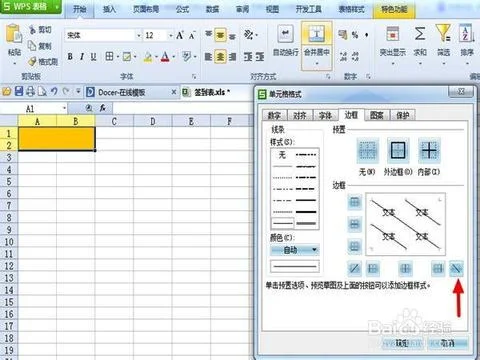Click the font color red A swatch
The width and height of the screenshot is (480, 360).
click(x=165, y=57)
